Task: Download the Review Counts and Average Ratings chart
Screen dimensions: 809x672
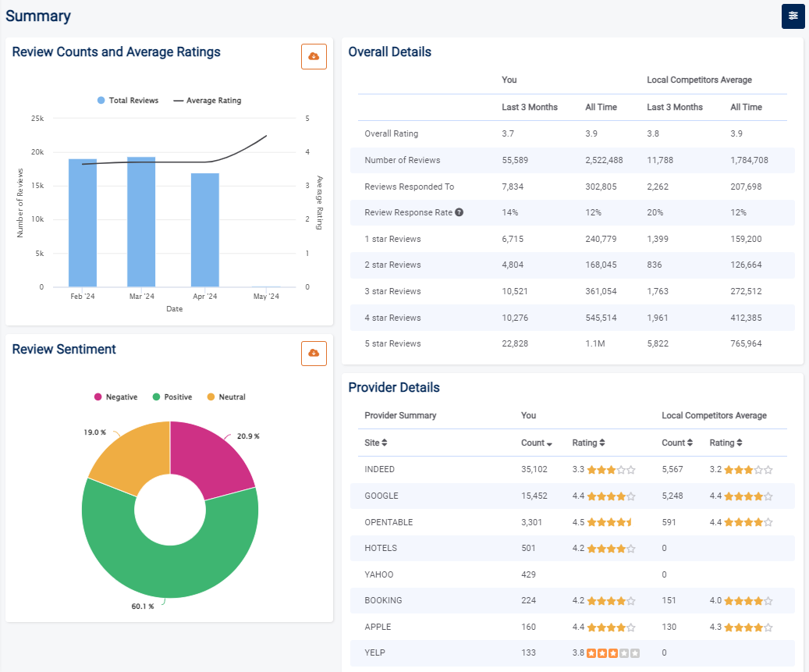Action: [314, 57]
